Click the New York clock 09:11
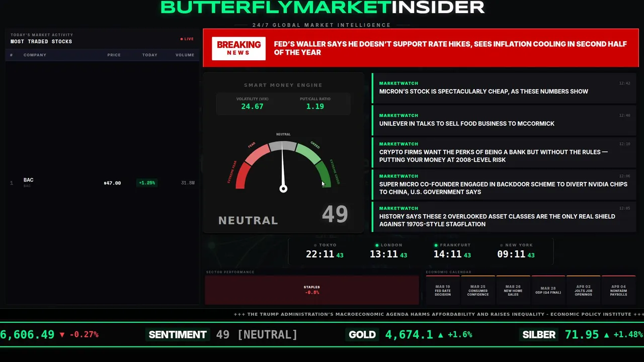The width and height of the screenshot is (644, 362). coord(511,254)
